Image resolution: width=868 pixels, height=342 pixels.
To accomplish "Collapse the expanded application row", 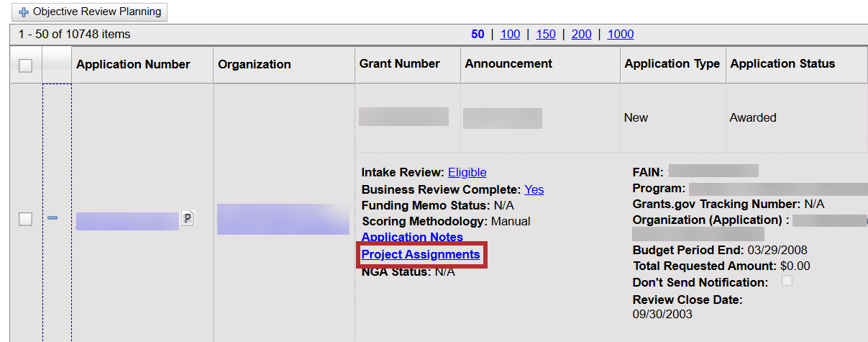I will coord(52,219).
